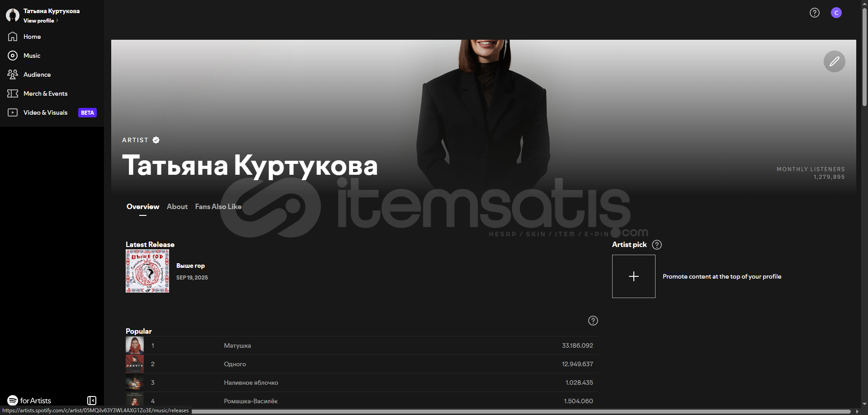The width and height of the screenshot is (868, 415).
Task: Click the 1.028.435 stream count
Action: [579, 382]
